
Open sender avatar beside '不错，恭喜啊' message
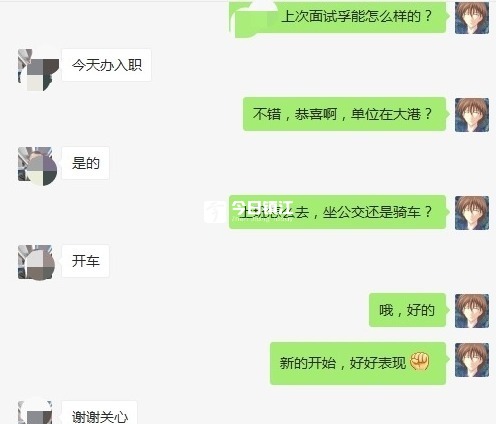472,115
